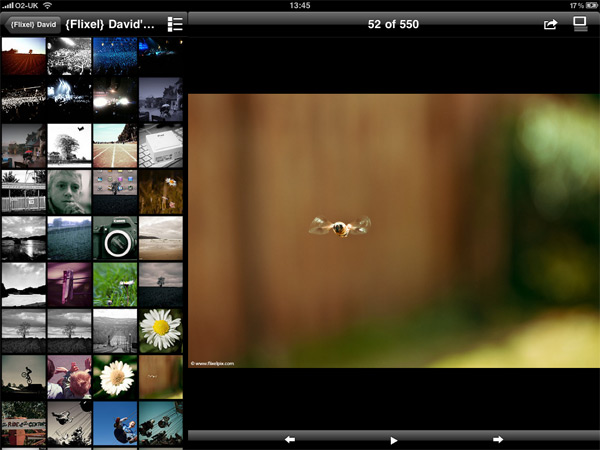Open the external display screen icon
Screen dimensions: 600x450
579,24
